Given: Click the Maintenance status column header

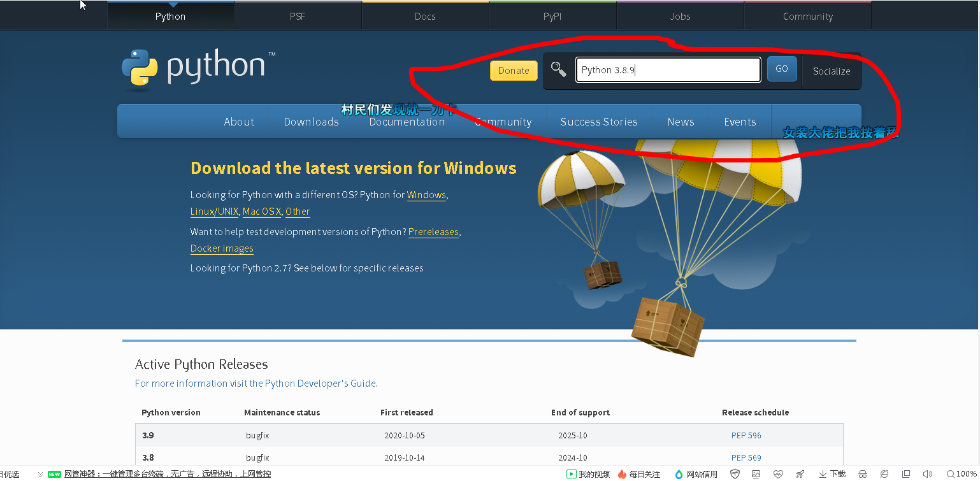Looking at the screenshot, I should click(282, 413).
